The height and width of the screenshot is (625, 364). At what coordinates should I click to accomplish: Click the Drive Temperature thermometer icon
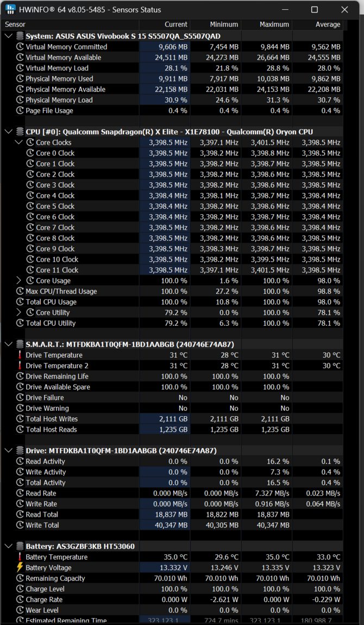pos(20,355)
